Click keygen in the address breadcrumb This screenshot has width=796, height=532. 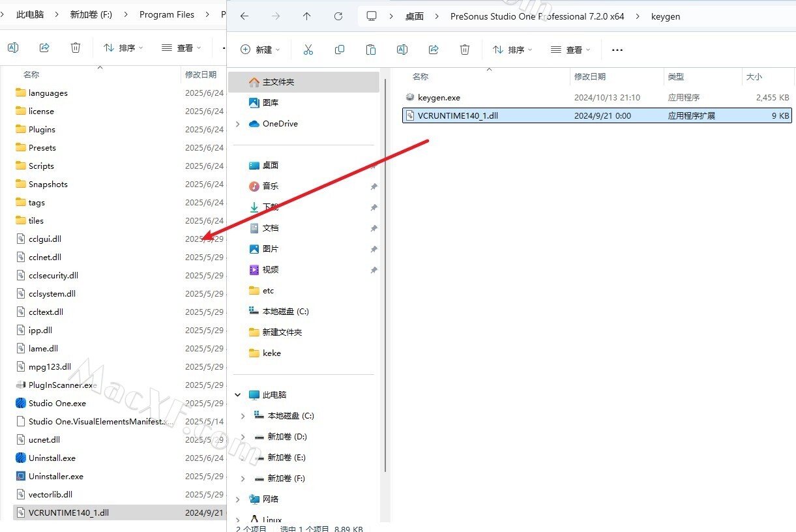[666, 16]
